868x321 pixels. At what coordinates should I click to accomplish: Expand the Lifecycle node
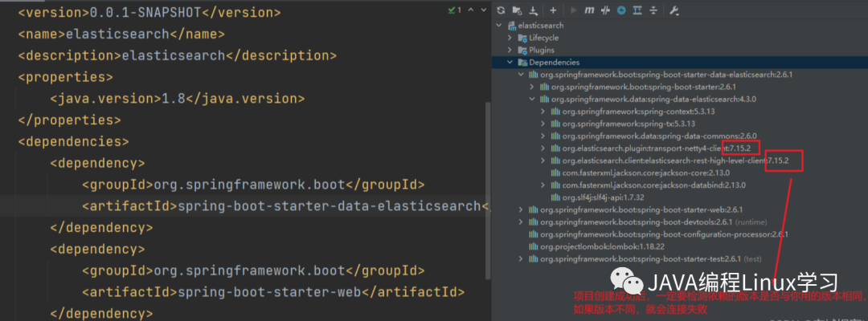click(x=510, y=38)
